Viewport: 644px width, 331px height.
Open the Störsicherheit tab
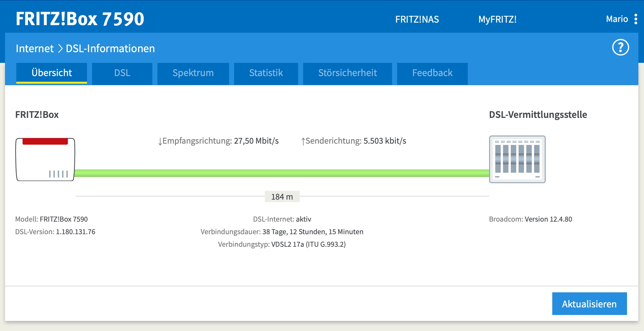(347, 73)
